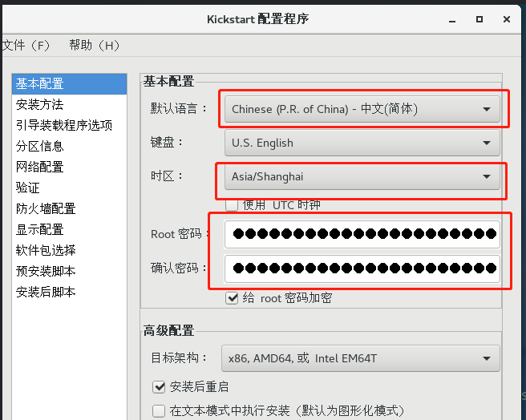This screenshot has height=420, width=526.
Task: Open 防火墙配置 section
Action: (70, 208)
